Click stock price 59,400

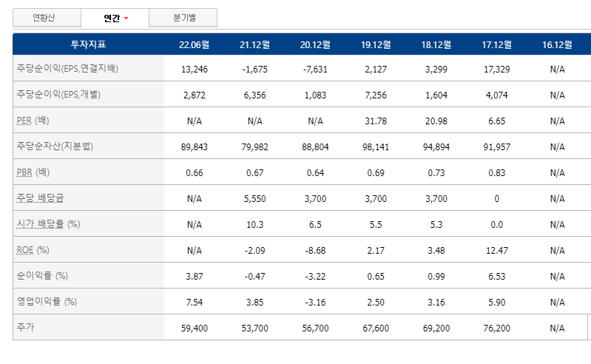coord(195,328)
